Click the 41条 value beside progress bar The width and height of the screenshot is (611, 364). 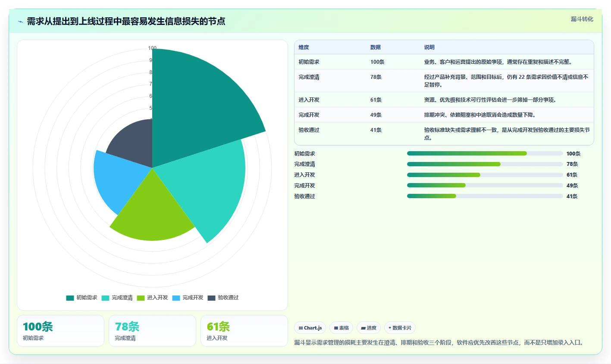tap(572, 196)
